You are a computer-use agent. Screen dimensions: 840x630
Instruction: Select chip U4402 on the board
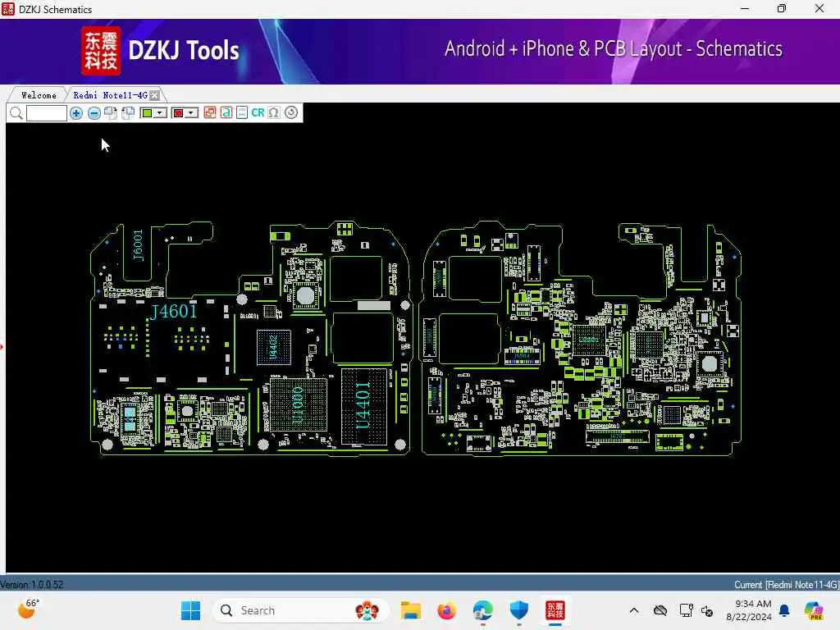point(273,348)
